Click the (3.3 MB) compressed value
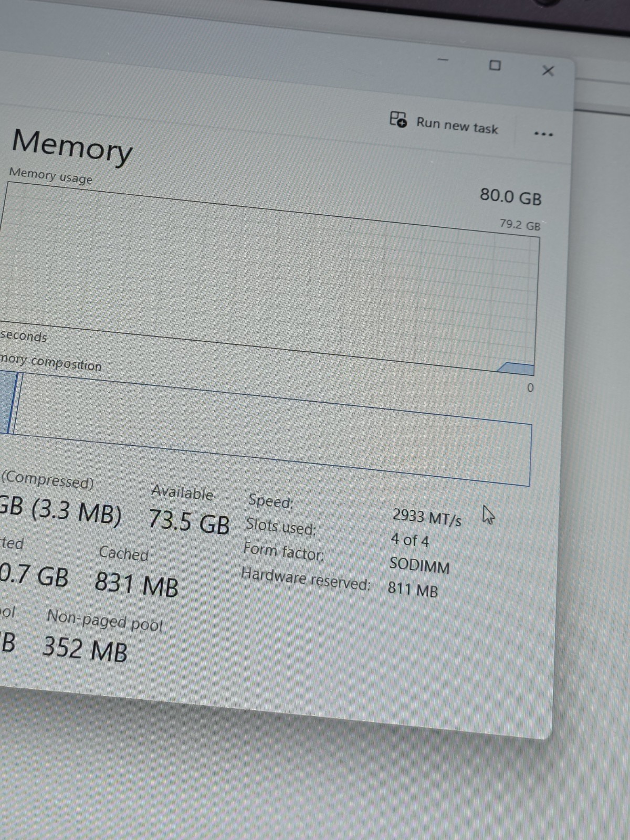 click(x=76, y=511)
